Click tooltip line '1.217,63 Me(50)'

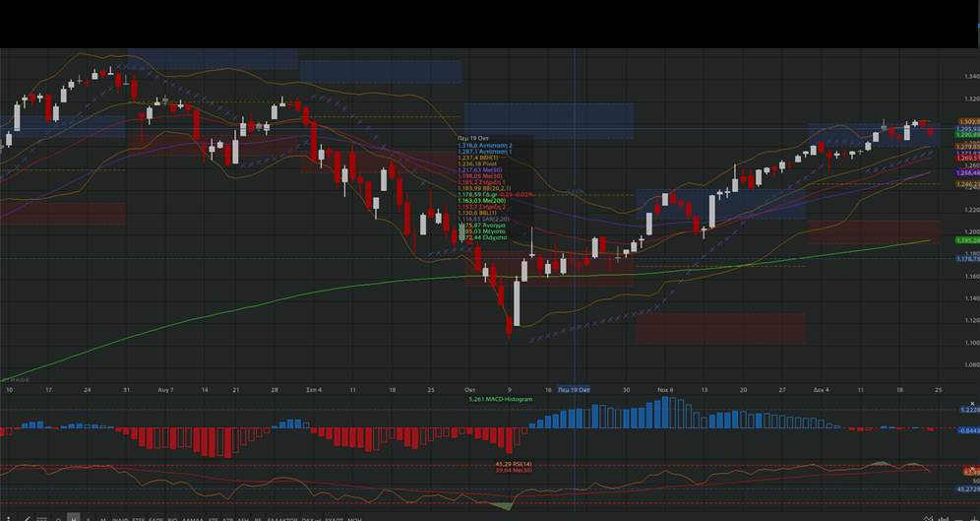tap(480, 170)
